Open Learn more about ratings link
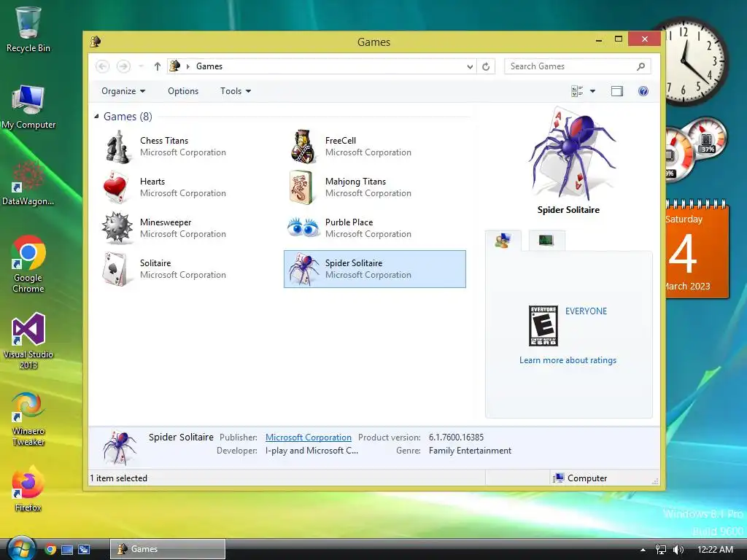The image size is (747, 560). click(x=568, y=360)
